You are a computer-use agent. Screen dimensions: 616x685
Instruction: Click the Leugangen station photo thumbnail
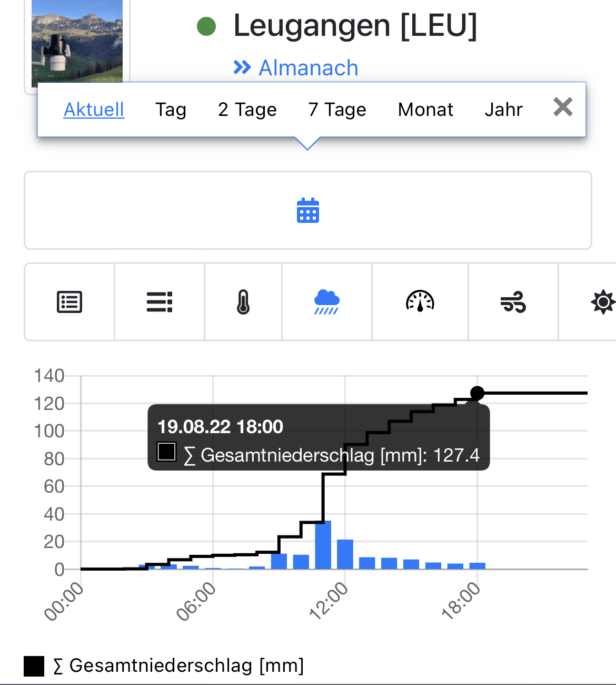point(77,42)
